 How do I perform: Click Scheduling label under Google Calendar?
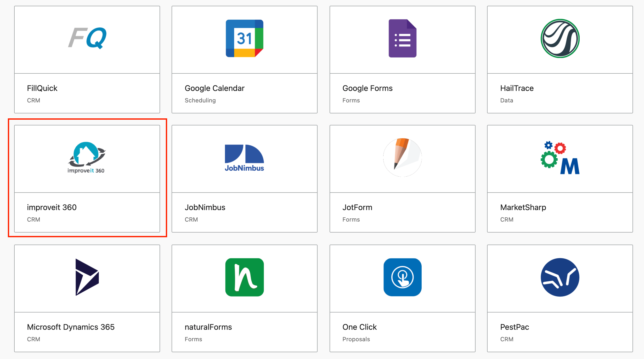[x=200, y=100]
